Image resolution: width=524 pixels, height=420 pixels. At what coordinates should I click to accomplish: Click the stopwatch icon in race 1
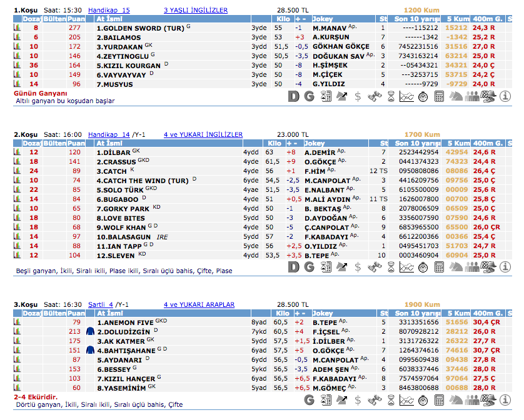(423, 96)
